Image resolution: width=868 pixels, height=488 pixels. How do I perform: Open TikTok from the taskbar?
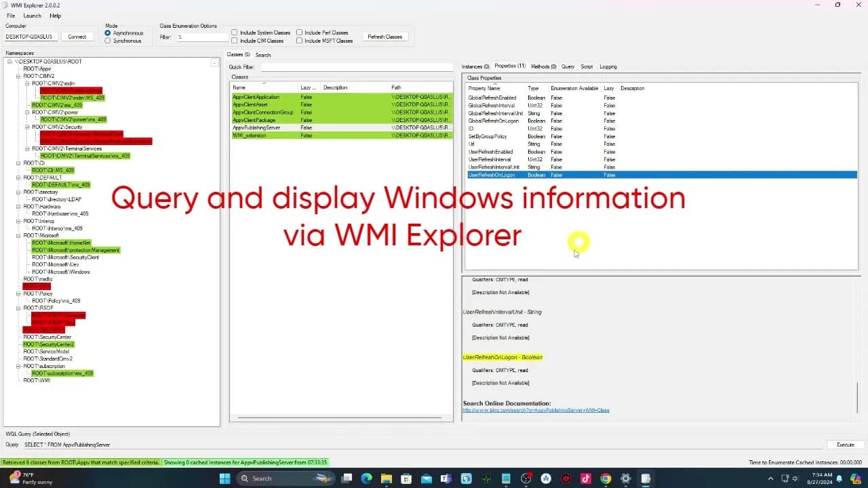click(586, 478)
